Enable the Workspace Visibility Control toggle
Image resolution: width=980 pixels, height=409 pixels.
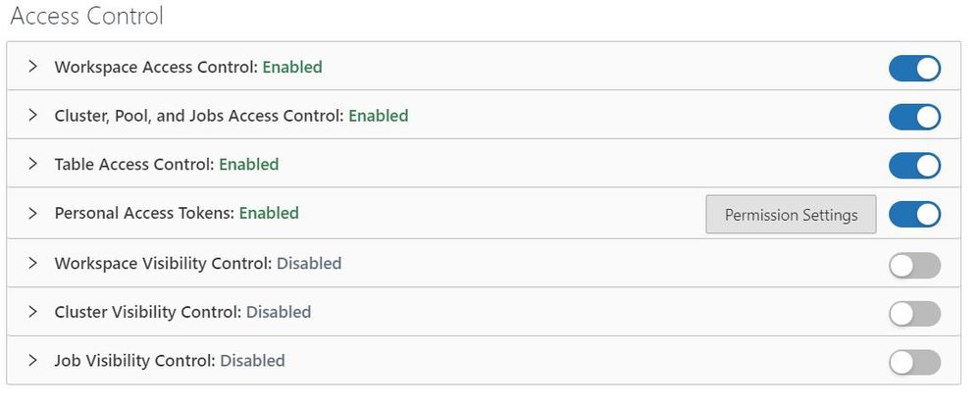click(914, 265)
